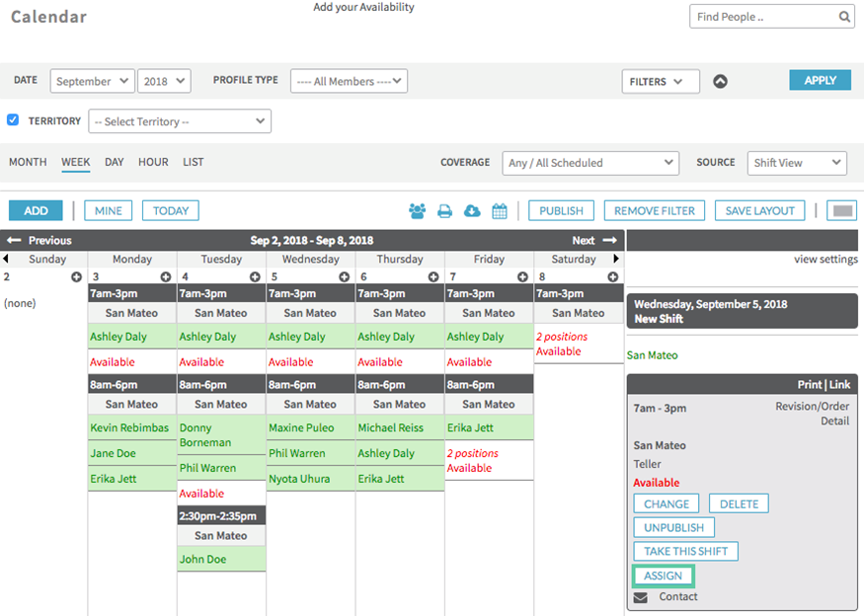Click the Add button
The image size is (864, 616).
point(36,210)
